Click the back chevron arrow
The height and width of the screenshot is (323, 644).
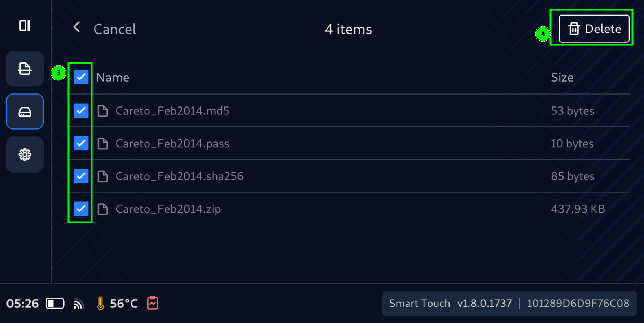(x=76, y=27)
